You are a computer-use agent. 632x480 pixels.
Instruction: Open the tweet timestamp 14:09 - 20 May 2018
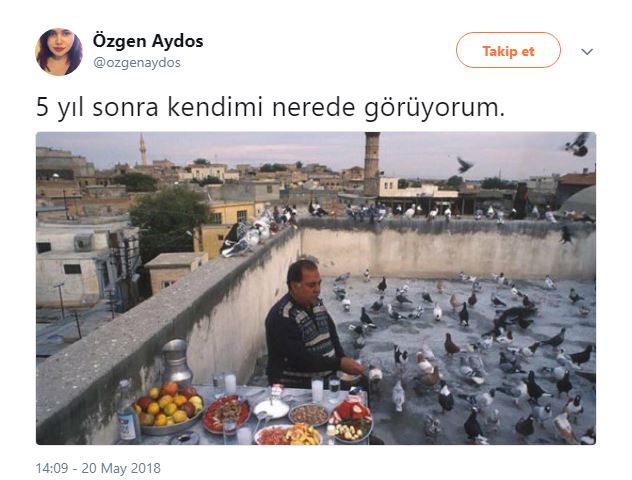tap(98, 468)
